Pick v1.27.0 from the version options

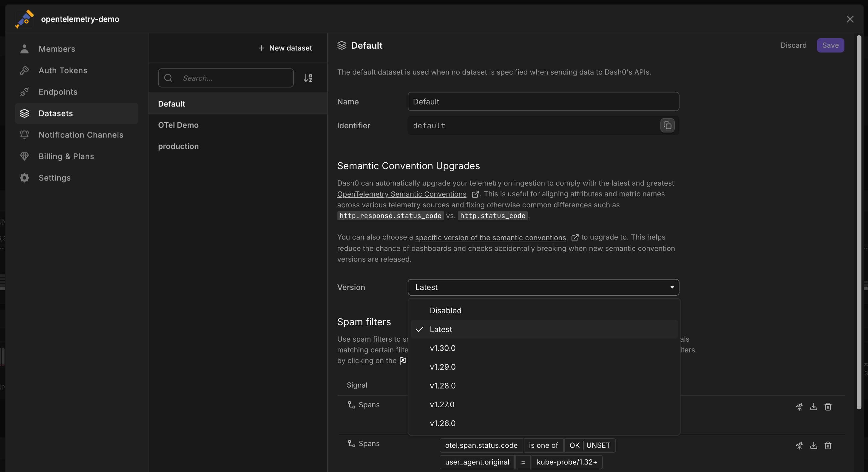tap(442, 405)
